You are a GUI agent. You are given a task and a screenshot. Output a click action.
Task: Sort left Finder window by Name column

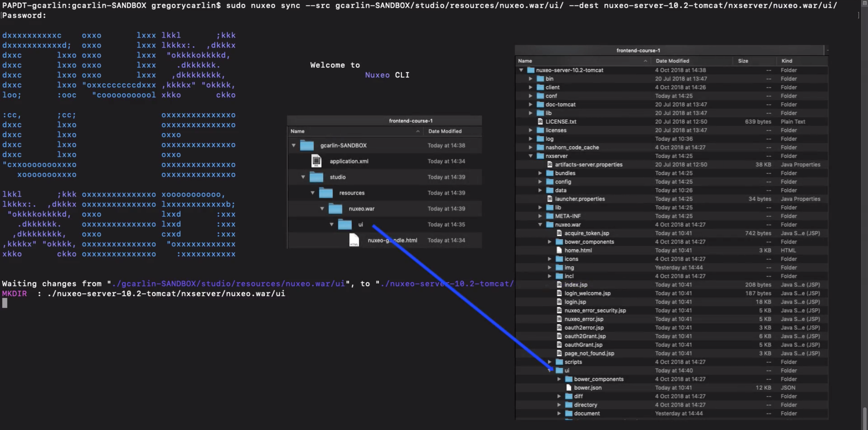click(355, 131)
